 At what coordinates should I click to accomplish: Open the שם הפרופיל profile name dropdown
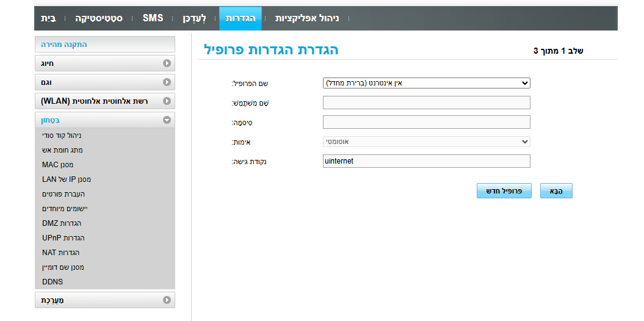coord(426,83)
